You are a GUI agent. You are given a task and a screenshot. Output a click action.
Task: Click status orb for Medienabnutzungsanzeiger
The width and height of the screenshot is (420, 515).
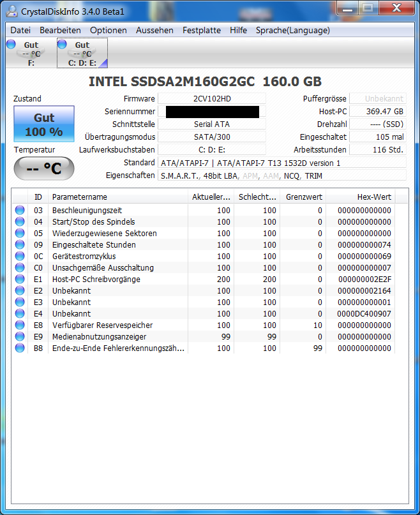[20, 336]
